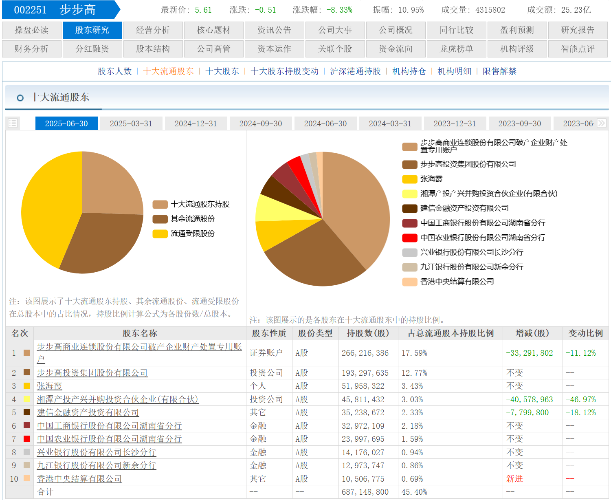
Task: Select the 股东研究 tab
Action: [92, 30]
